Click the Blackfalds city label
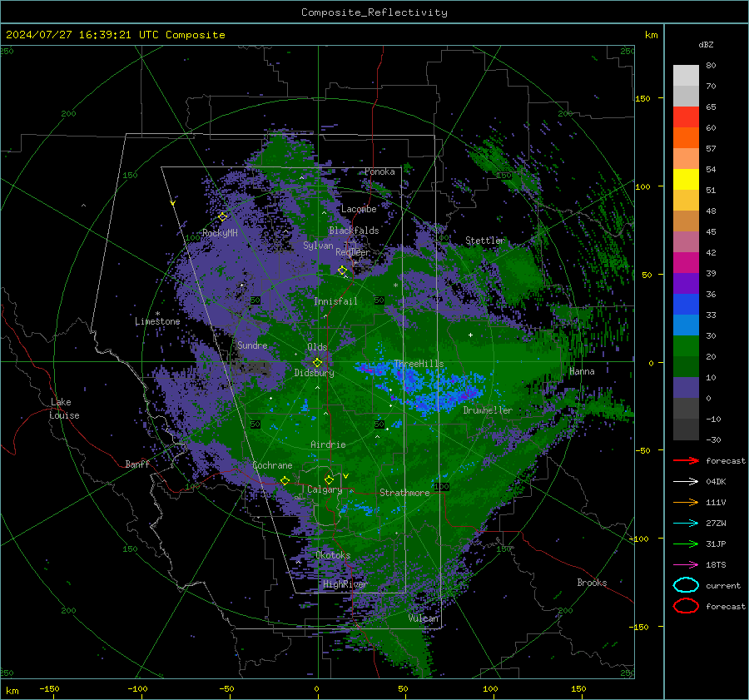 [354, 231]
